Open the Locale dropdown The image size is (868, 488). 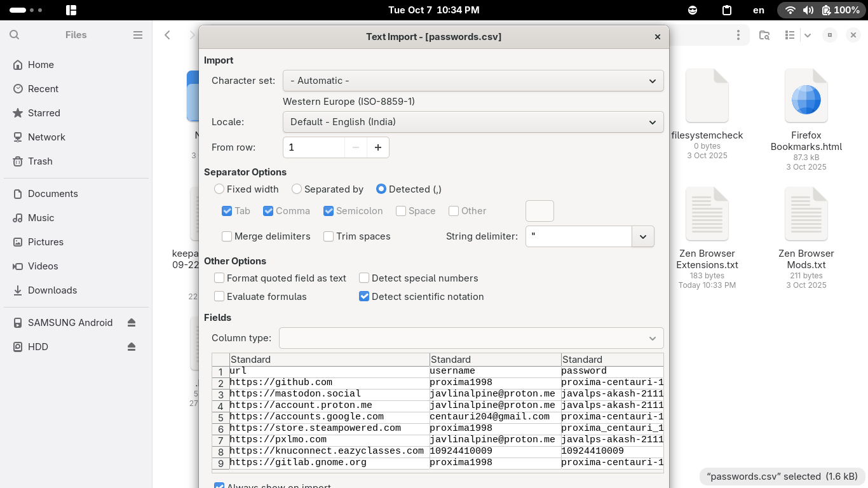473,122
